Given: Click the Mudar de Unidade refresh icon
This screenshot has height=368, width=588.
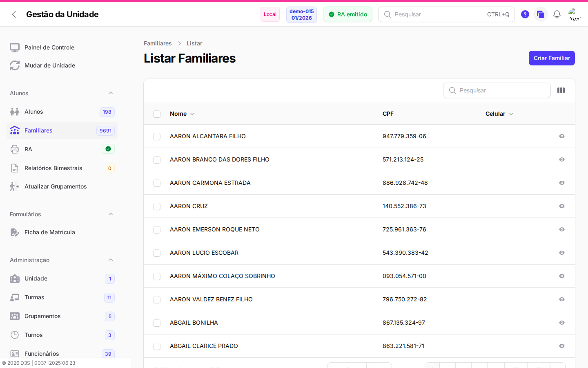Looking at the screenshot, I should [15, 65].
